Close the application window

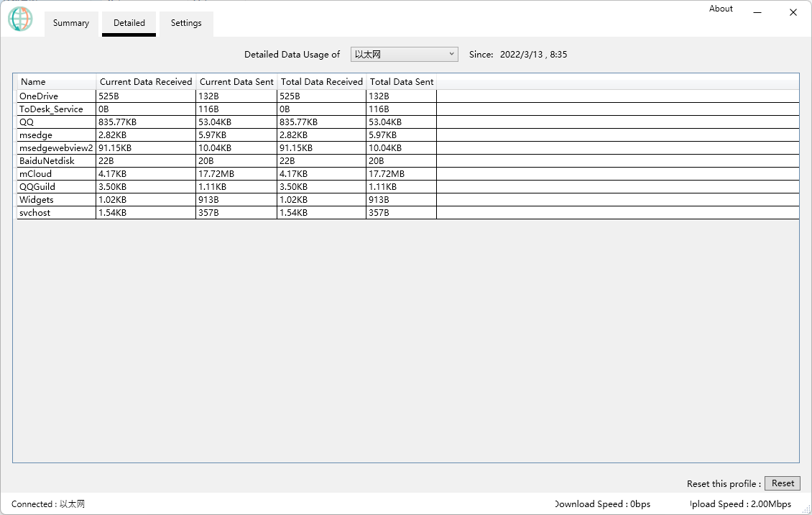click(x=793, y=12)
